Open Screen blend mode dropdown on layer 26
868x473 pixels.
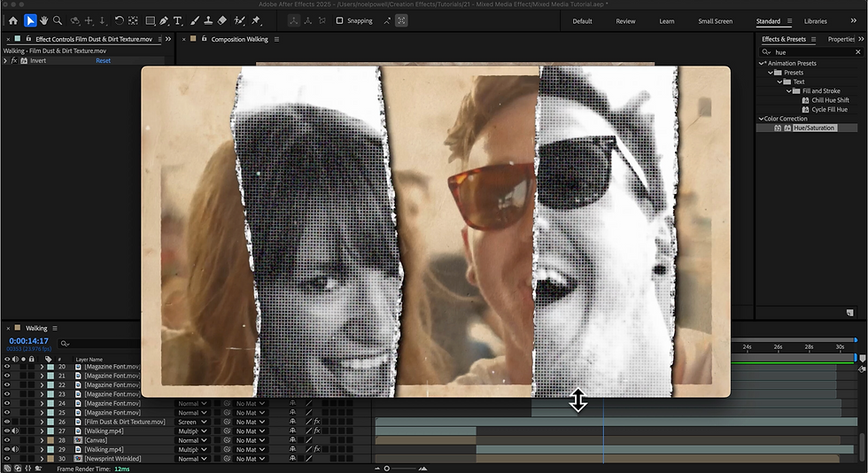click(x=192, y=422)
